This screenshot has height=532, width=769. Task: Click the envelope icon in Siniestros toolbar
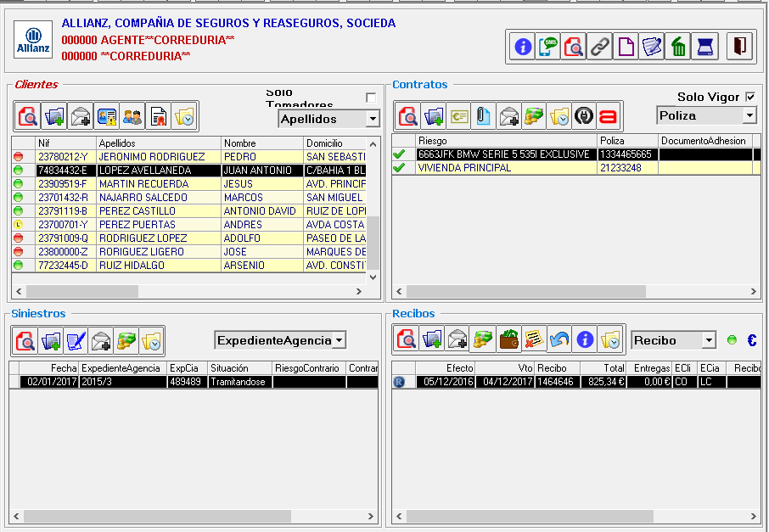click(x=101, y=341)
